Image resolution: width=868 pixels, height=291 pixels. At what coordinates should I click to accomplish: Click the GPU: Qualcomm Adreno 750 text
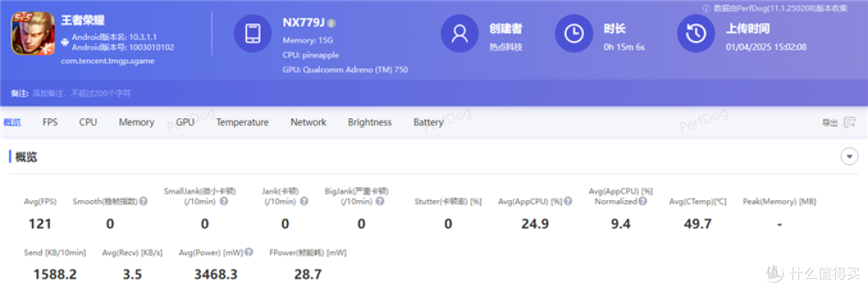tap(346, 70)
